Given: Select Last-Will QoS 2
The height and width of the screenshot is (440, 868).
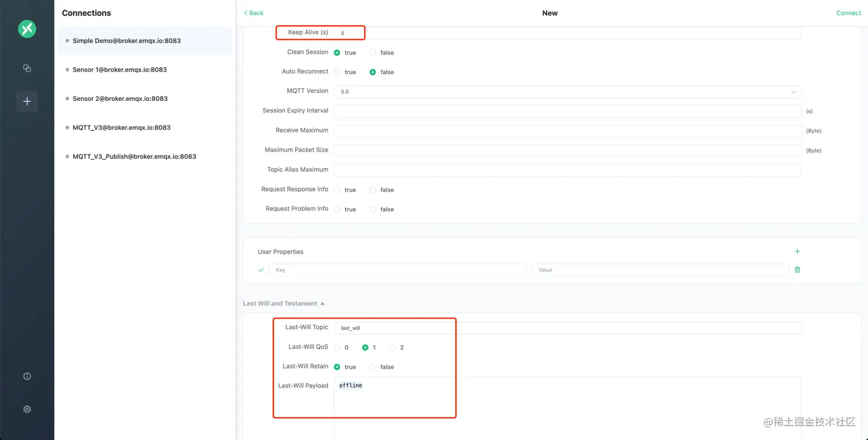Looking at the screenshot, I should click(x=393, y=348).
